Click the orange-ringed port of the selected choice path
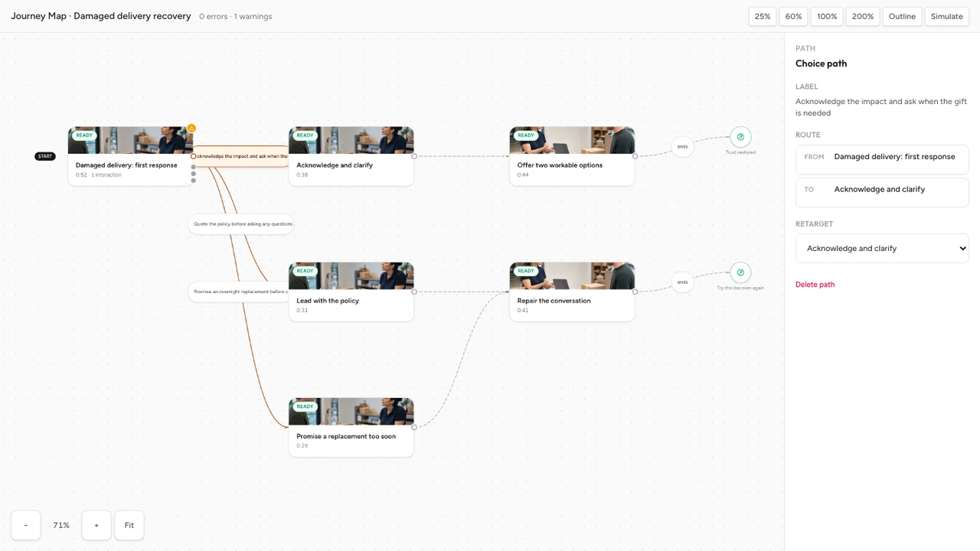This screenshot has height=551, width=980. coord(194,156)
